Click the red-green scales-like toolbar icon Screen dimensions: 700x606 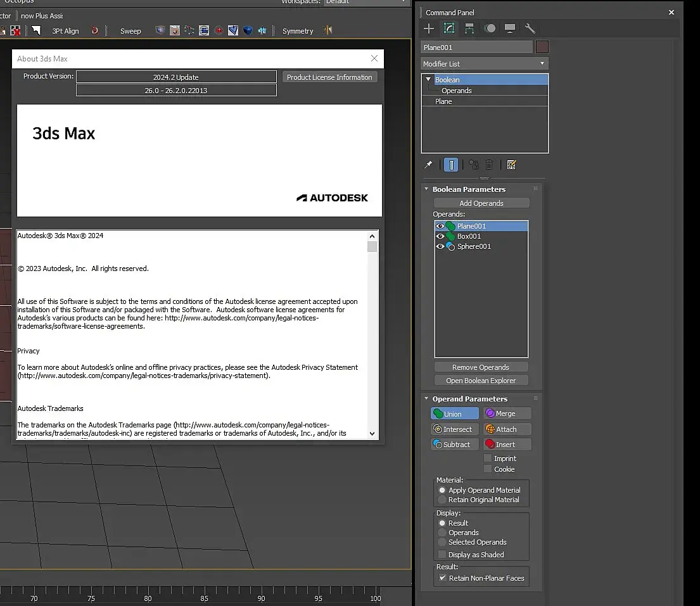click(189, 30)
